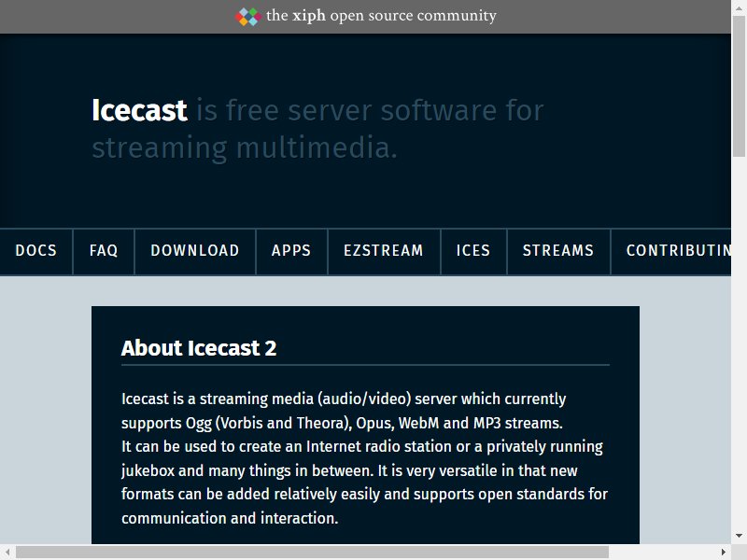
Task: Click the horizontal scrollbar right arrow
Action: (x=724, y=552)
